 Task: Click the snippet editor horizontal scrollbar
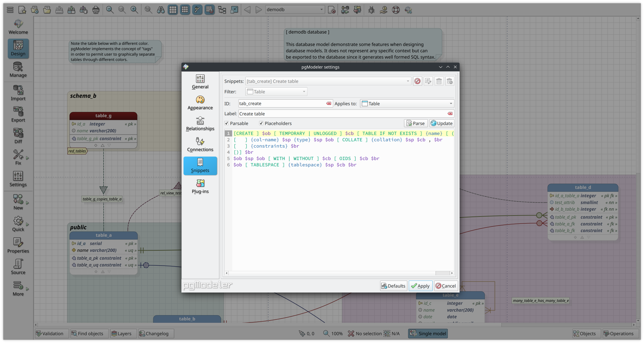[339, 273]
